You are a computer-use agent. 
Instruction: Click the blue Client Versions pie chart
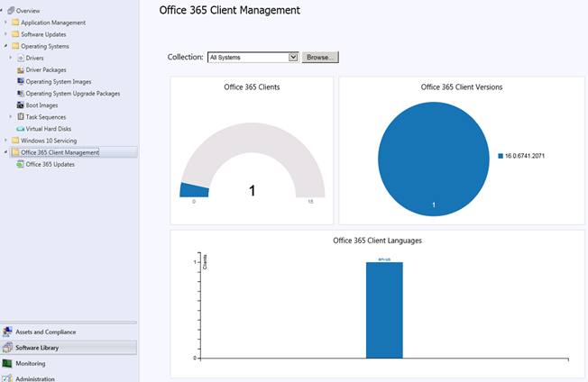[x=434, y=159]
